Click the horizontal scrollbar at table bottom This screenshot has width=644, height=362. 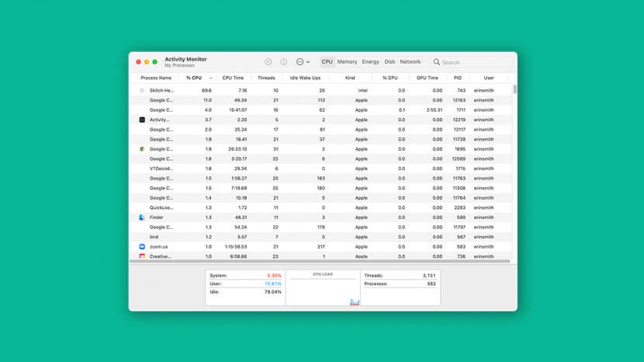(320, 261)
